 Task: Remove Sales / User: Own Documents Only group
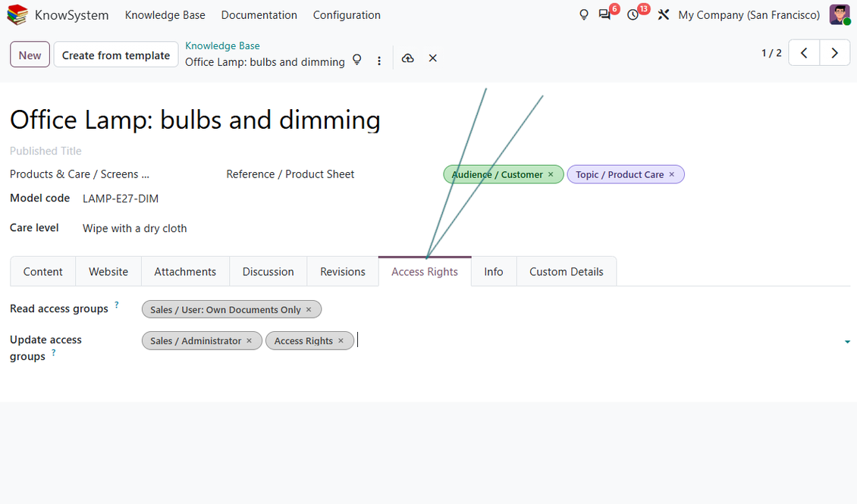point(309,310)
